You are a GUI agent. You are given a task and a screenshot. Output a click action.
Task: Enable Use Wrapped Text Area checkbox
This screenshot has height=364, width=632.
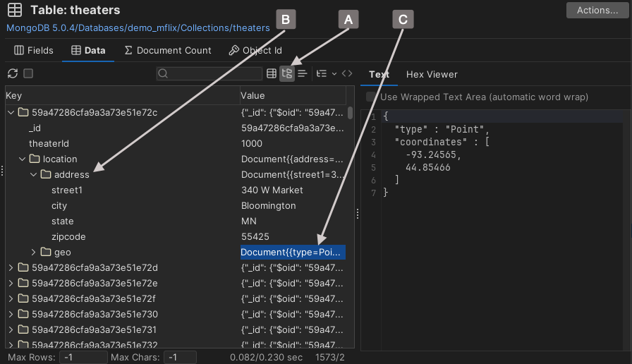click(371, 97)
